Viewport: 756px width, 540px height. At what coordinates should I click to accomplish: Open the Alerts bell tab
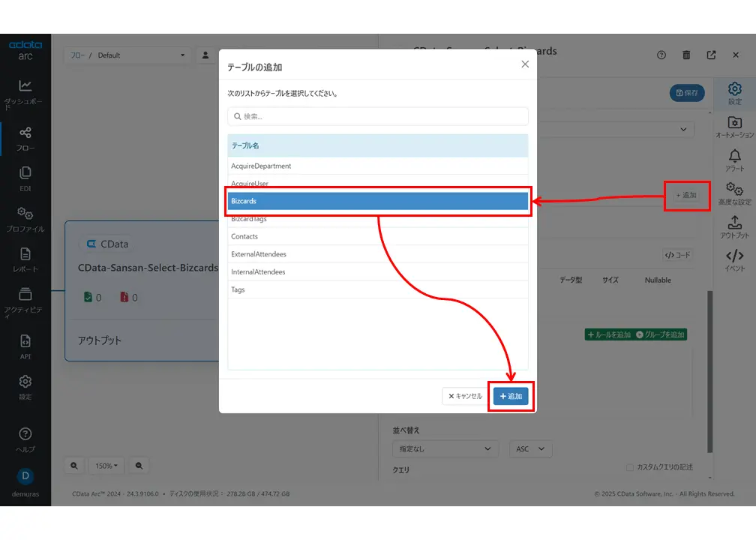[x=735, y=160]
